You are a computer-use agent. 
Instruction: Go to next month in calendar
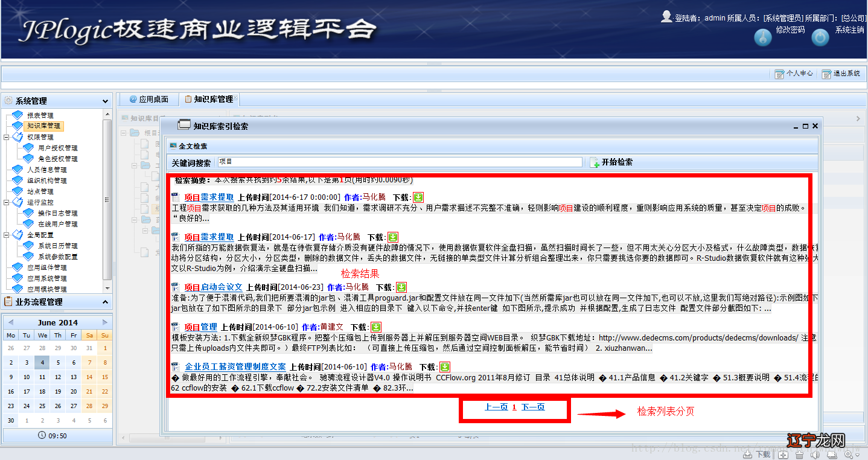coord(105,322)
